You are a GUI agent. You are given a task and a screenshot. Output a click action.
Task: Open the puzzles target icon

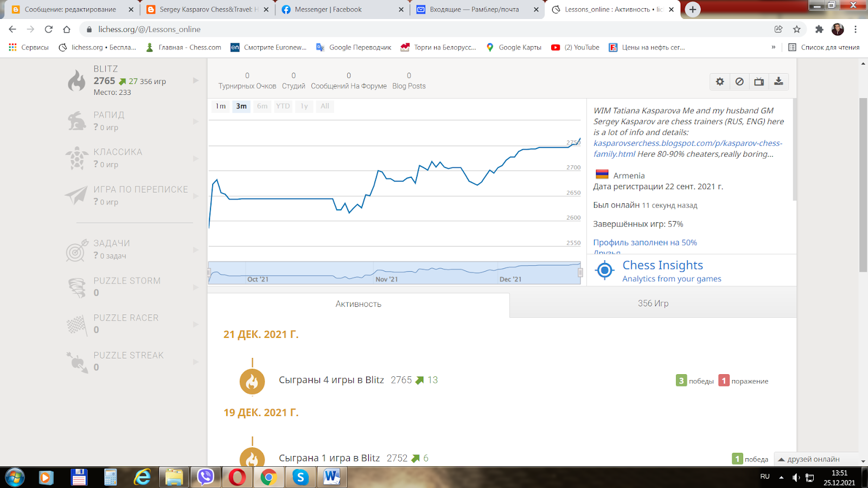tap(77, 250)
